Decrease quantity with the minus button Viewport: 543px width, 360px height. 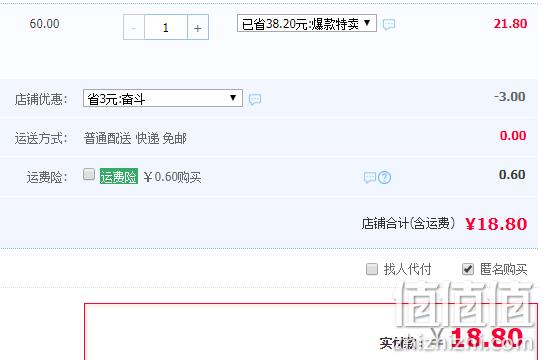(134, 27)
